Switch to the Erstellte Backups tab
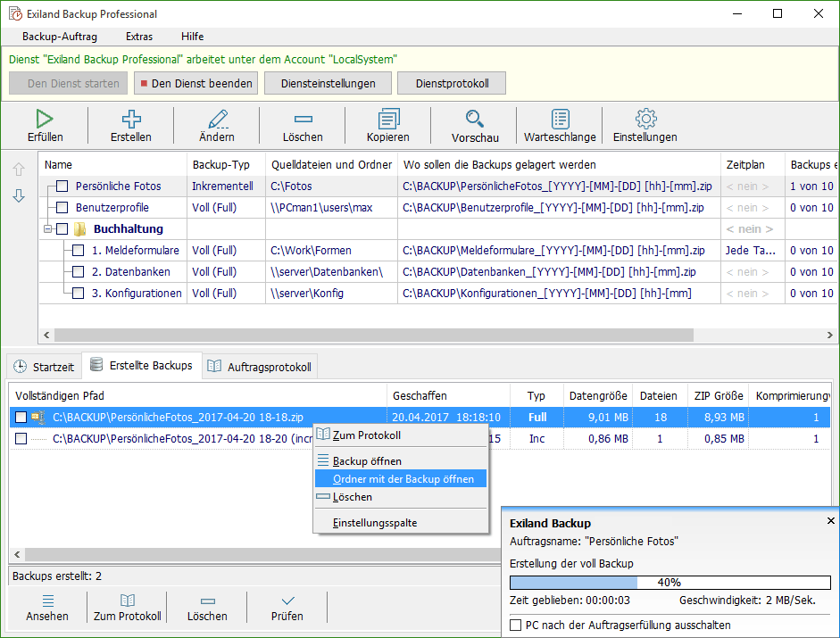Image resolution: width=840 pixels, height=638 pixels. [x=142, y=365]
